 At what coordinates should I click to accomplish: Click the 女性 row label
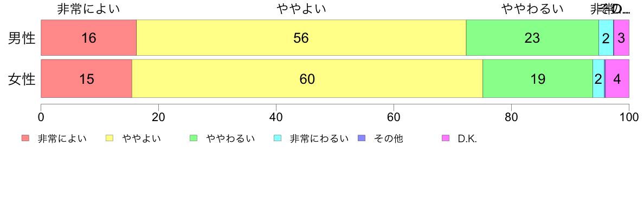[x=22, y=79]
